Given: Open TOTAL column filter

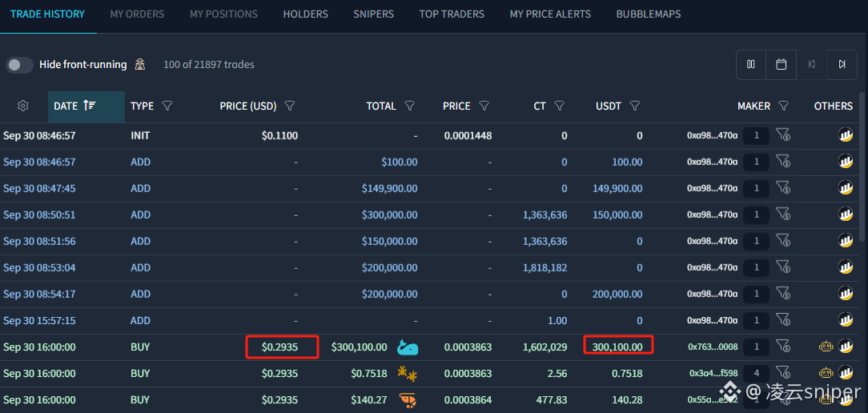Looking at the screenshot, I should pos(410,106).
